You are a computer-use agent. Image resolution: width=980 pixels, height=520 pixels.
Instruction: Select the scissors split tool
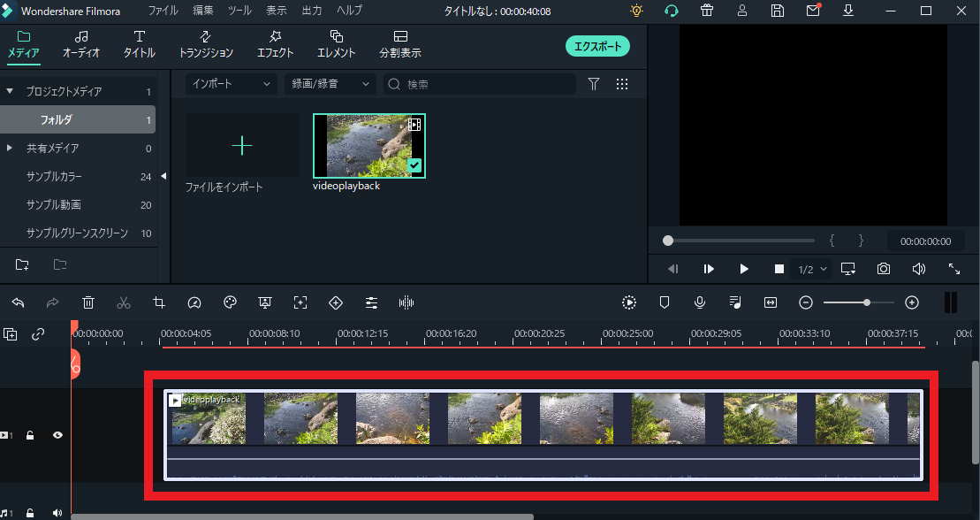coord(124,302)
